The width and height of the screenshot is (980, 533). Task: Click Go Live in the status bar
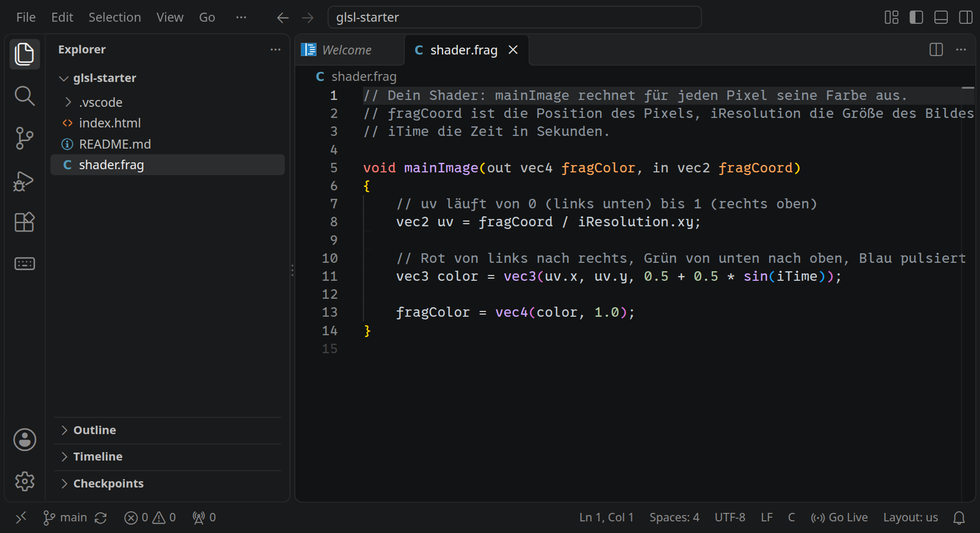(x=840, y=518)
